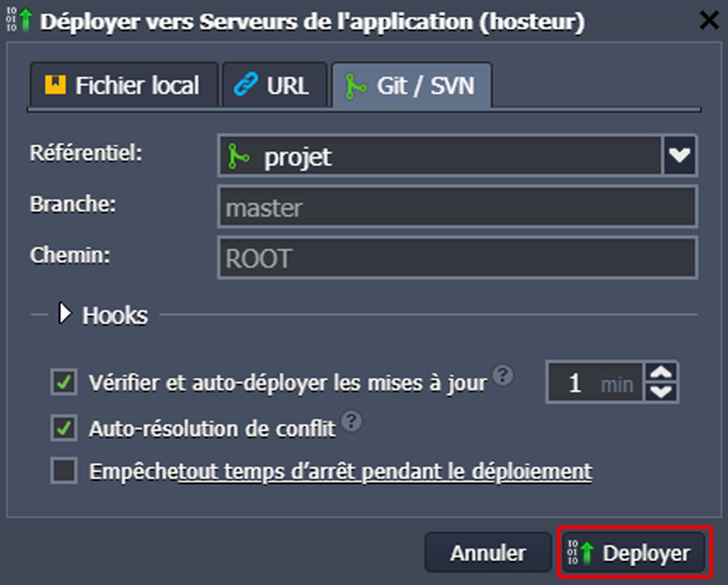
Task: Close the deployment dialog with the X
Action: (709, 21)
